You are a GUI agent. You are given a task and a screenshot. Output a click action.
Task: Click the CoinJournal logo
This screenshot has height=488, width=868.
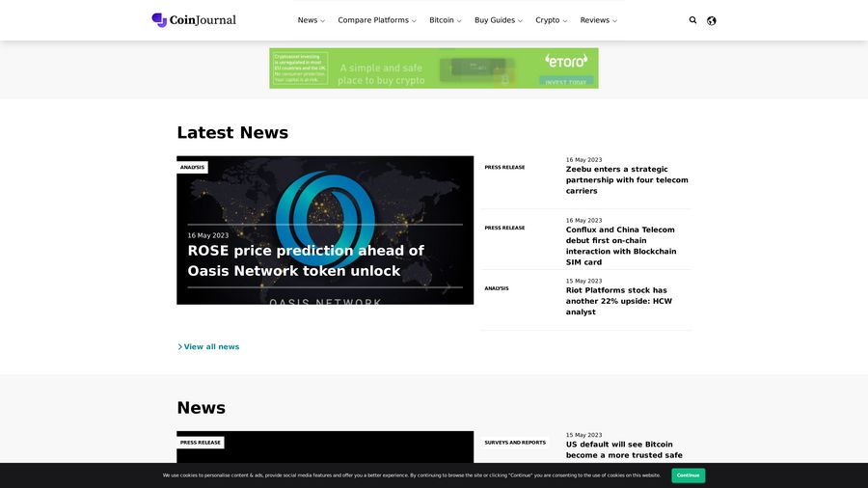pyautogui.click(x=194, y=20)
